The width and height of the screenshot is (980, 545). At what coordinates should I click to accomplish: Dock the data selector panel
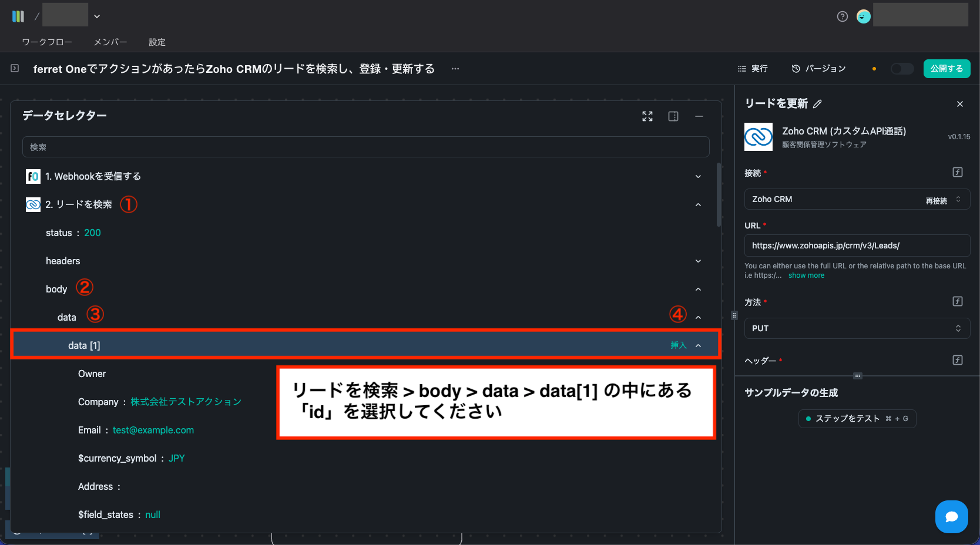[673, 116]
